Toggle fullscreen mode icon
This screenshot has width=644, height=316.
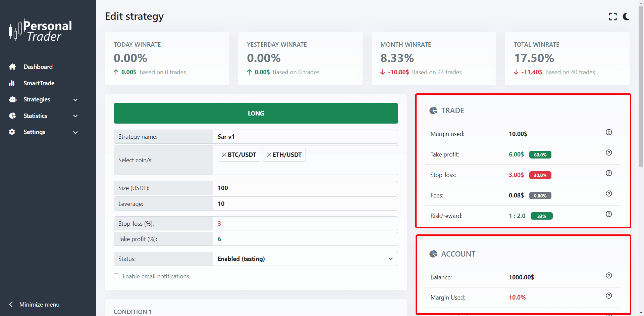[613, 17]
